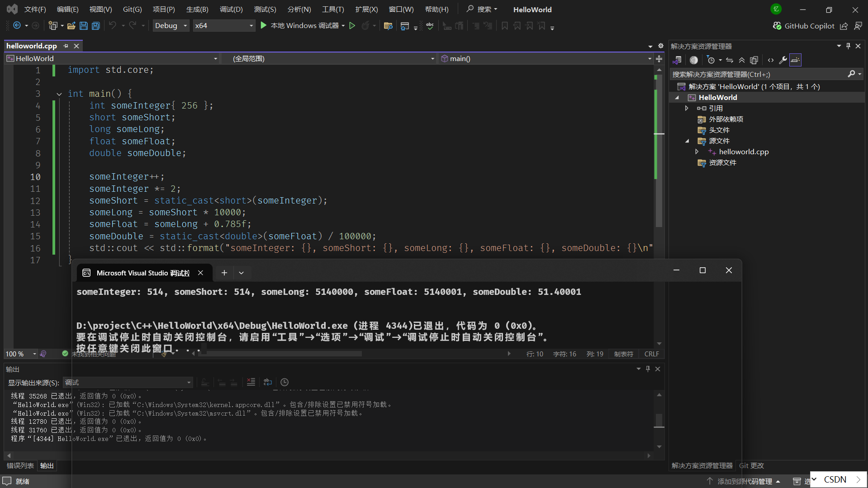Viewport: 868px width, 488px height.
Task: Expand the helloworld.cpp tree node arrow
Action: click(x=697, y=152)
